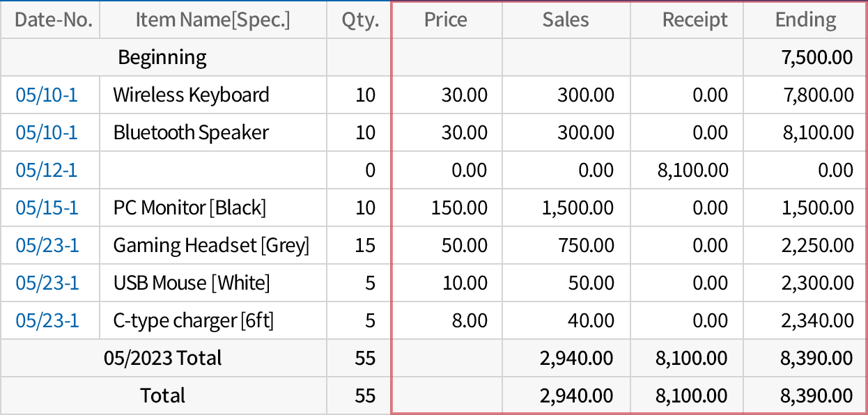Select the Qty. column header
The image size is (868, 415).
click(x=360, y=19)
